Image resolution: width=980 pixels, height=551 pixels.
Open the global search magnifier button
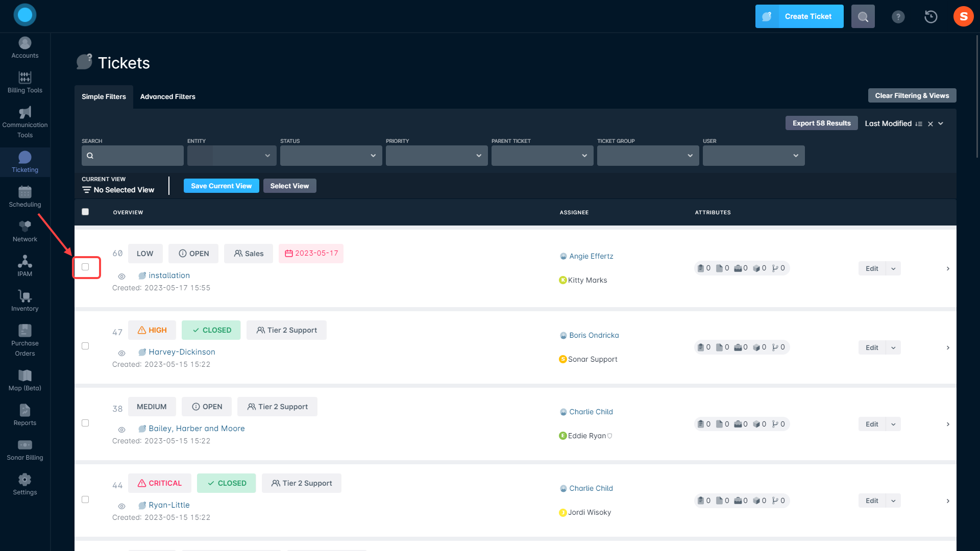point(863,16)
